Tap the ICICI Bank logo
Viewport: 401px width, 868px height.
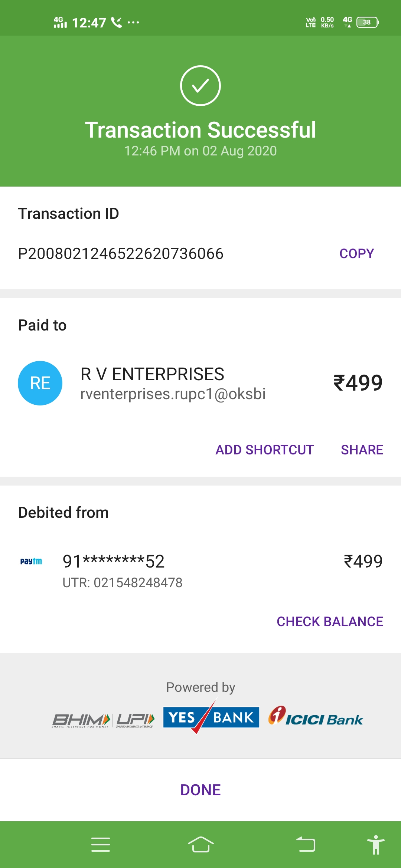316,717
